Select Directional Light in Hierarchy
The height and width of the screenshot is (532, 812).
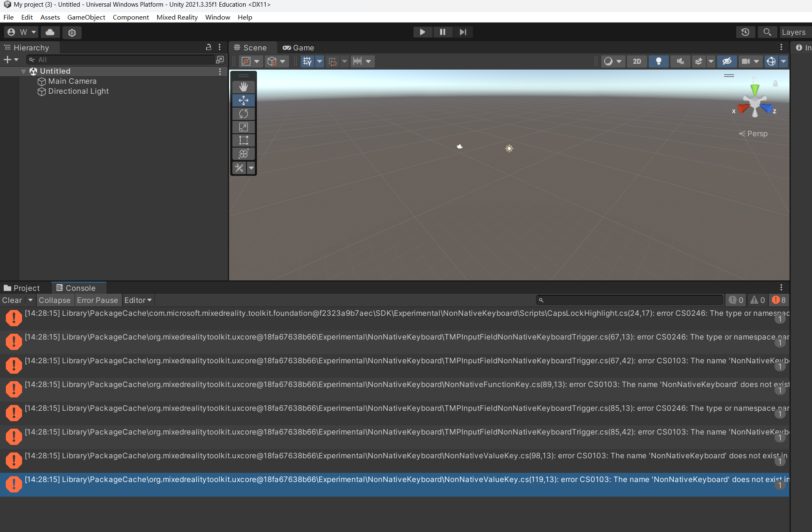tap(78, 91)
